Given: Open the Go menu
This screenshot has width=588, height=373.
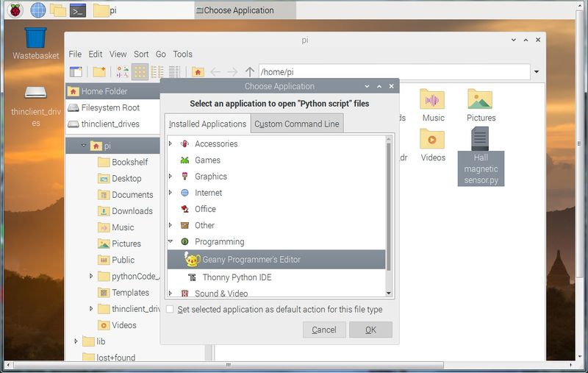Looking at the screenshot, I should (x=161, y=54).
